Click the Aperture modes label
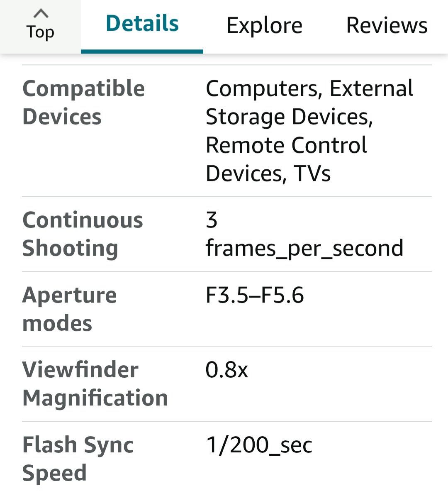This screenshot has height=491, width=448. coord(69,309)
